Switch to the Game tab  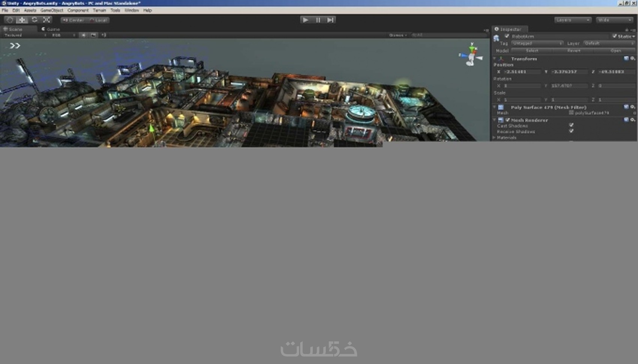51,29
